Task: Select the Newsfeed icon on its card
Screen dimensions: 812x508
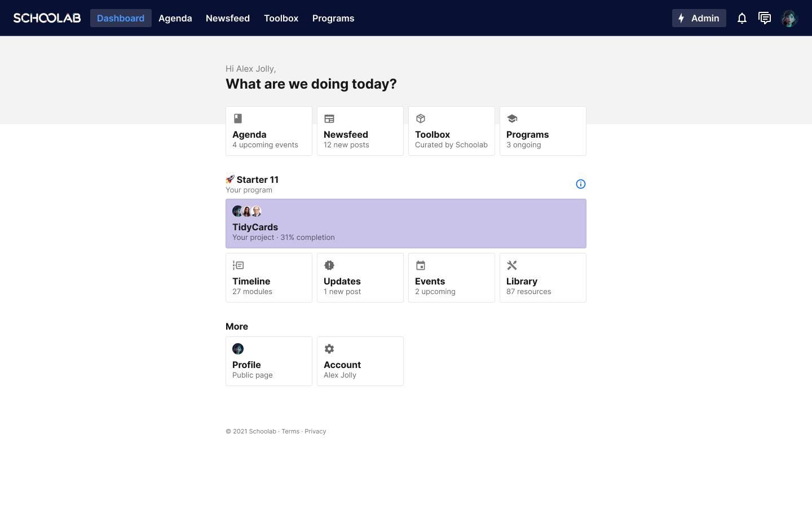Action: click(x=329, y=119)
